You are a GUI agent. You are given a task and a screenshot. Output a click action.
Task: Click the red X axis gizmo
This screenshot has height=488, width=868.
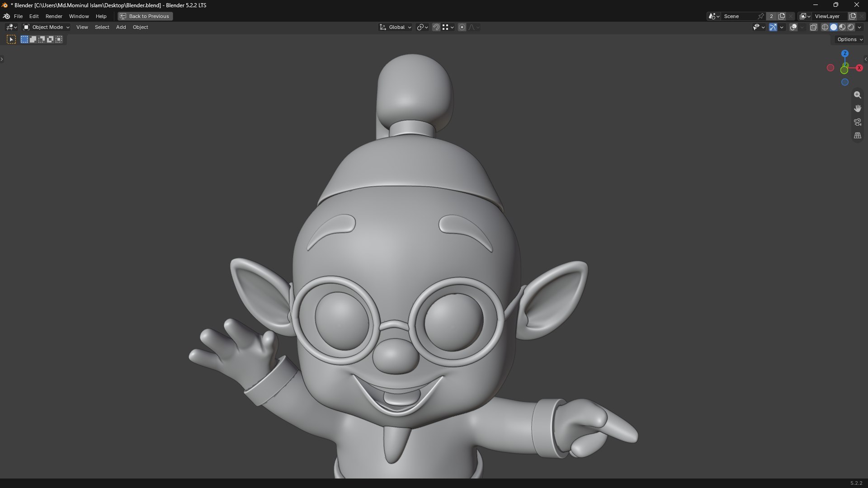click(x=859, y=68)
